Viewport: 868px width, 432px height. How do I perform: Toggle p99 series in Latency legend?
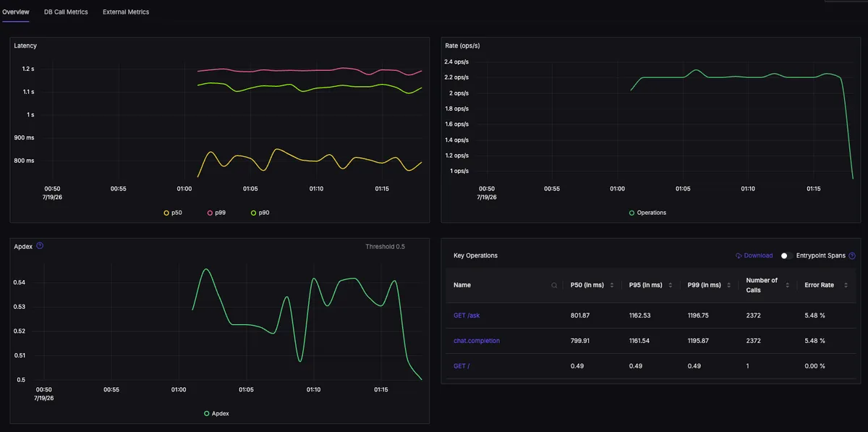pyautogui.click(x=216, y=213)
